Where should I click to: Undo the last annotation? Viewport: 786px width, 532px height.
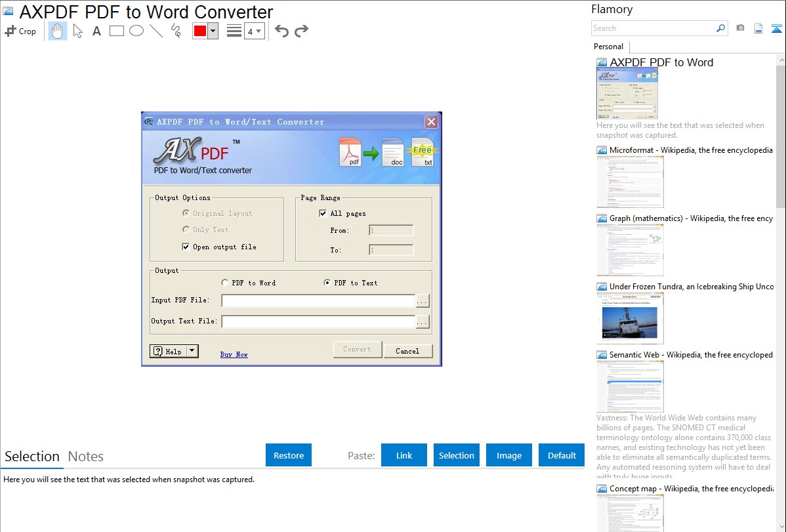[x=281, y=31]
